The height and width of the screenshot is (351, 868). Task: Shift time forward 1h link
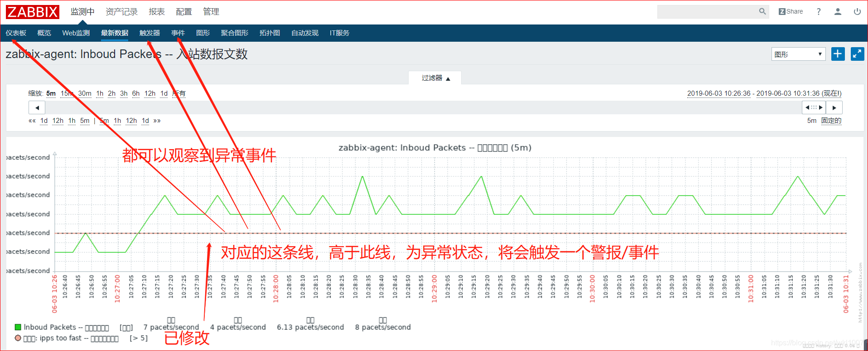click(117, 121)
